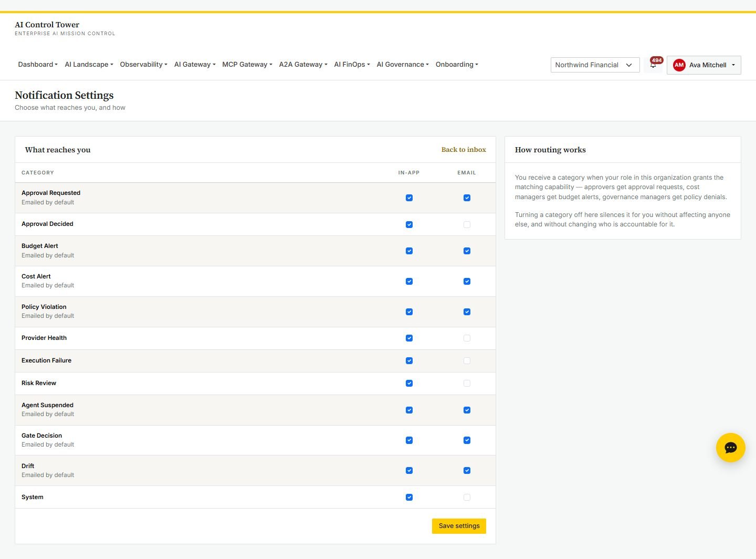The width and height of the screenshot is (756, 559).
Task: Disable email for Drift
Action: pos(467,471)
